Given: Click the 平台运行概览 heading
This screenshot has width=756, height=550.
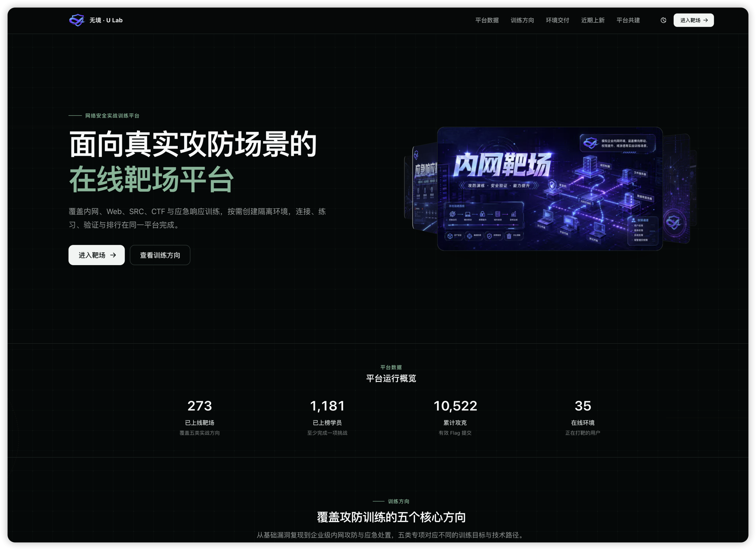Looking at the screenshot, I should 391,378.
